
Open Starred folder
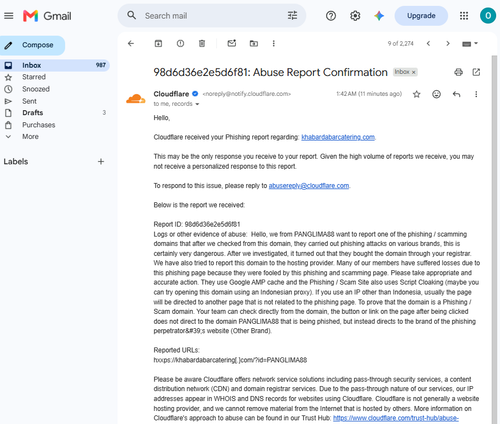tap(34, 77)
